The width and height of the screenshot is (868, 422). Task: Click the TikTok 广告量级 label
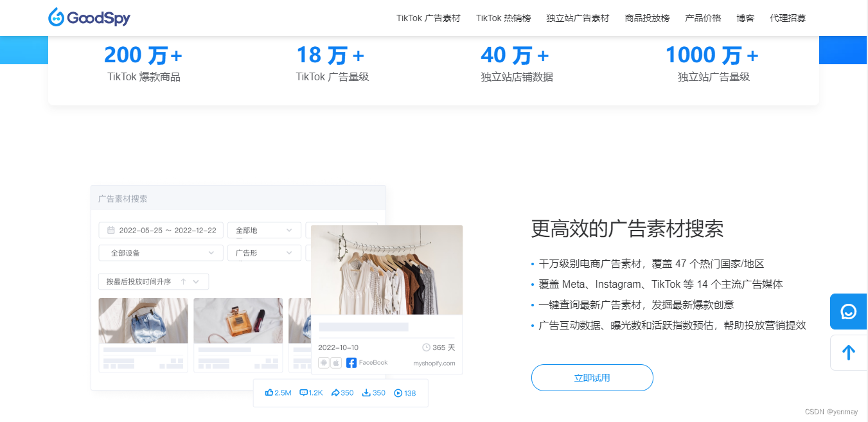[332, 77]
